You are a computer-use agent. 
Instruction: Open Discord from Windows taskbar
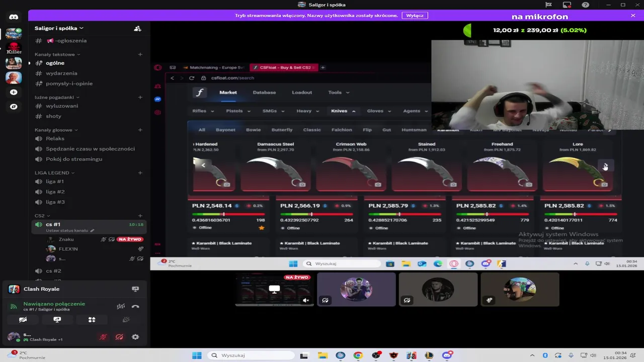(447, 355)
